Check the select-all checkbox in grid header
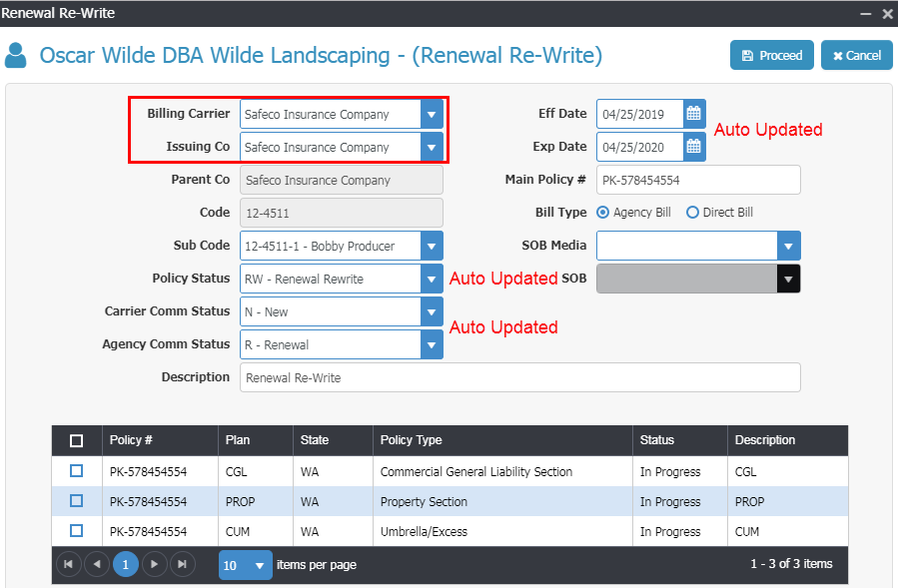This screenshot has width=898, height=588. [x=76, y=440]
